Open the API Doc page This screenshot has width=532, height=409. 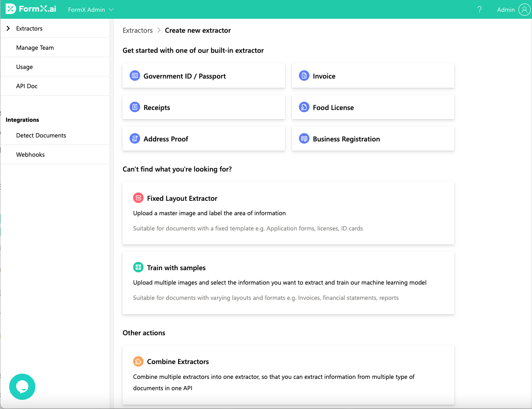[x=55, y=86]
